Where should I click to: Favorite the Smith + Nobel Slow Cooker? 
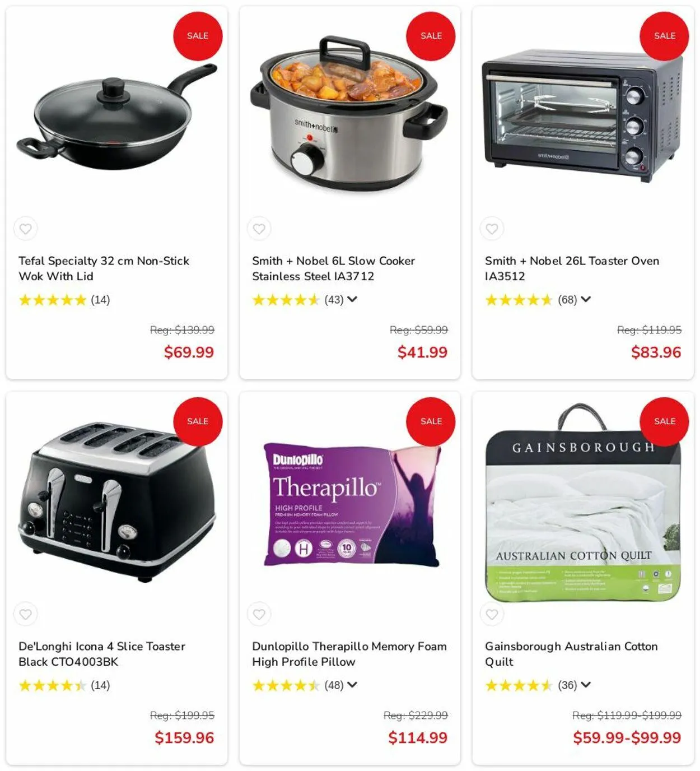pos(259,229)
